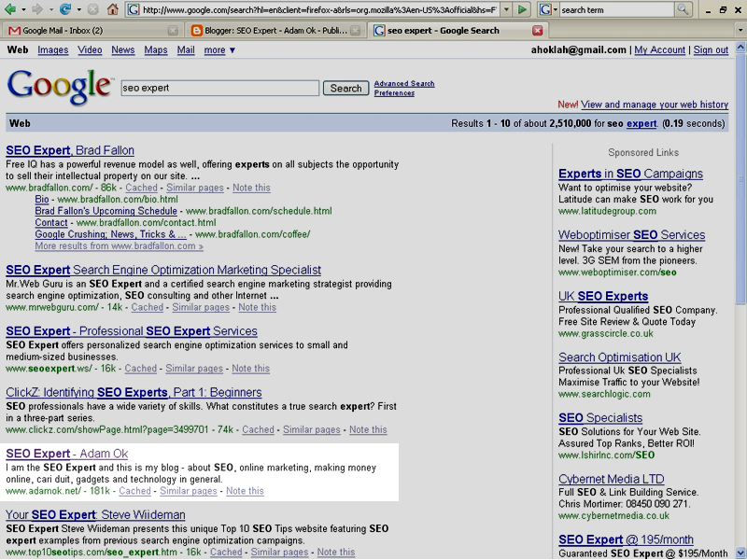Switch to the Blogger: SEO Expert tab
Image resolution: width=747 pixels, height=560 pixels.
tap(275, 31)
